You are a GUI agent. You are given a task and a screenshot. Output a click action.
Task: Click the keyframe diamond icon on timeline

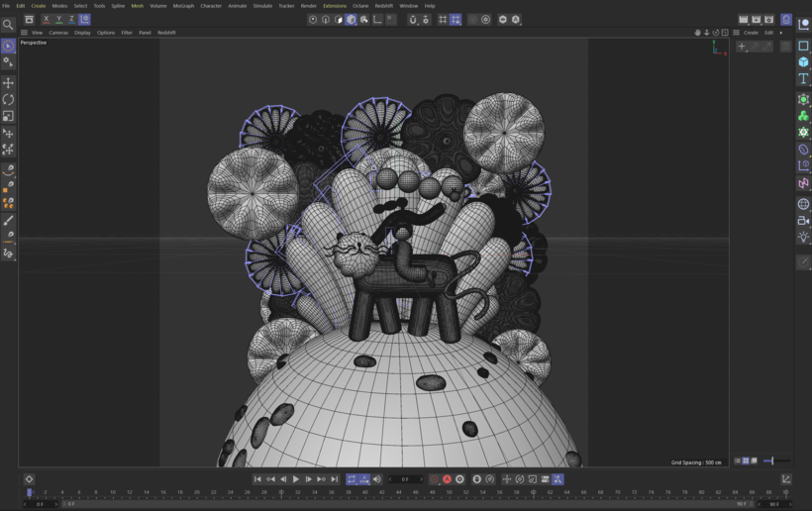pyautogui.click(x=29, y=479)
